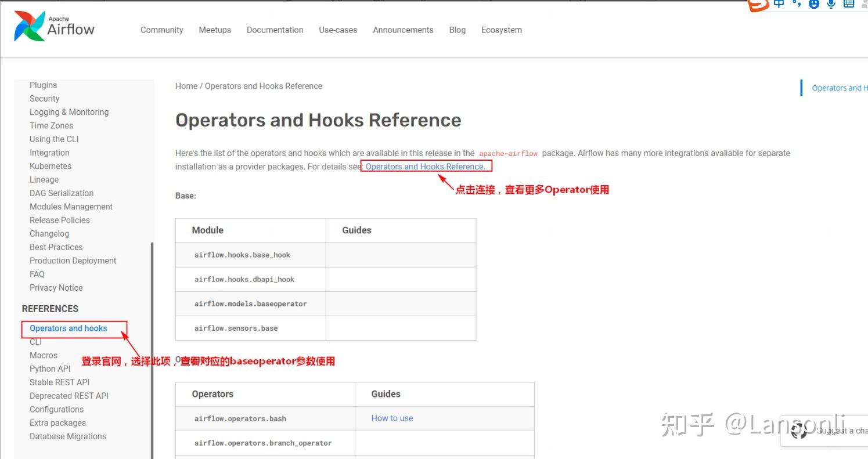This screenshot has height=459, width=868.
Task: Toggle the IME punctuation mode icon
Action: (x=797, y=4)
